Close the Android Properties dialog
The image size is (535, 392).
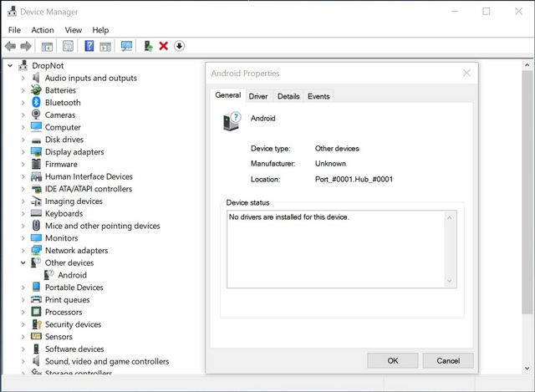click(466, 73)
